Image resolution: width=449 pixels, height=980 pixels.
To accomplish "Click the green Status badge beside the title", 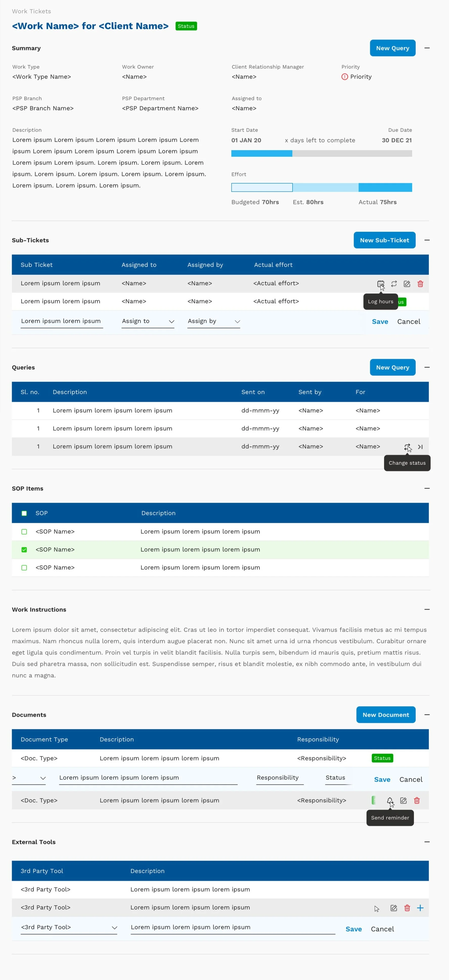I will pos(186,26).
